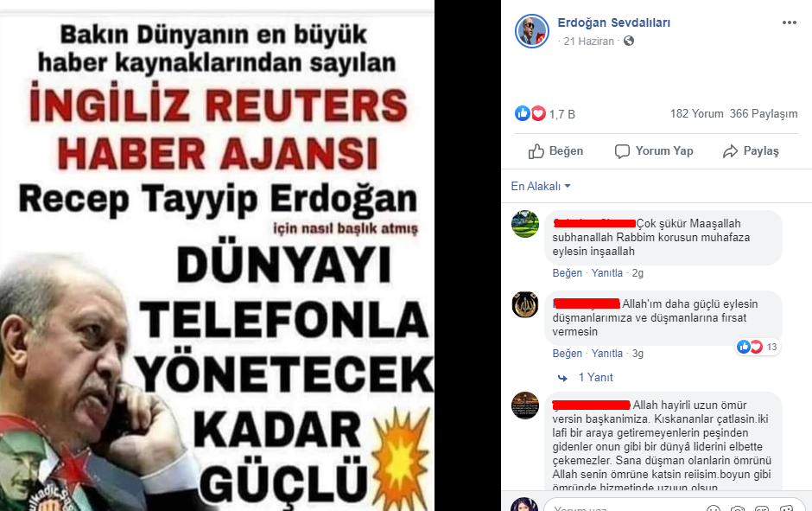Click the globe public privacy icon
Screen dimensions: 812x511
[x=629, y=41]
